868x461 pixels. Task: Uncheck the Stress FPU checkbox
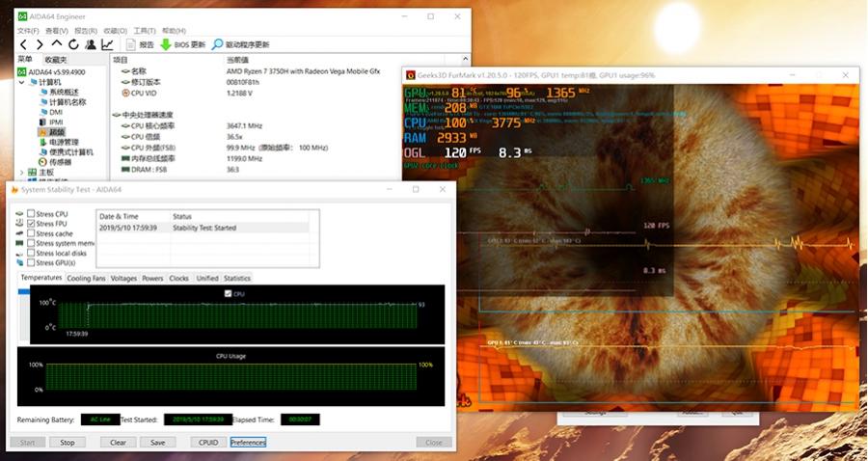coord(31,224)
